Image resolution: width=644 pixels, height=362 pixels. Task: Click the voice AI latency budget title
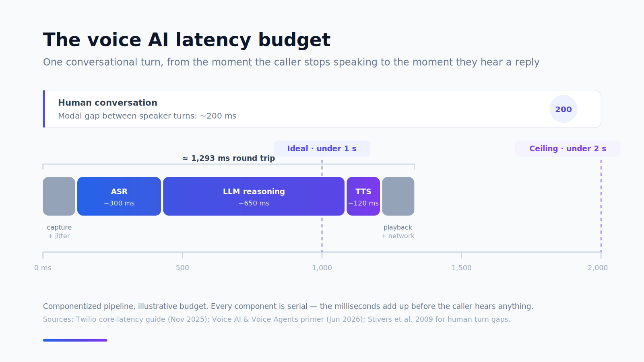[187, 40]
